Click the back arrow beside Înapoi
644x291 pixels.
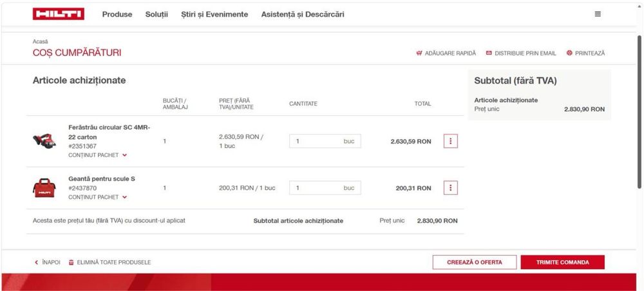point(36,262)
